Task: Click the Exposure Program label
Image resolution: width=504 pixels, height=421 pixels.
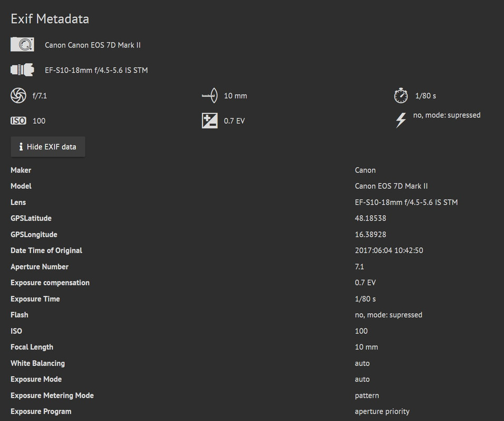Action: [41, 412]
